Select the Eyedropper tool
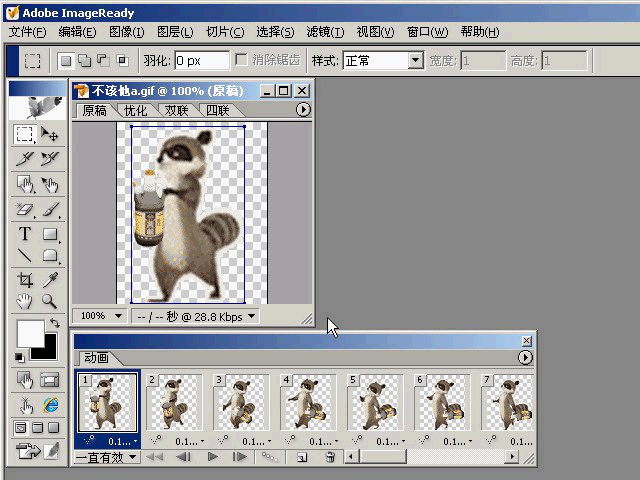 pyautogui.click(x=50, y=280)
